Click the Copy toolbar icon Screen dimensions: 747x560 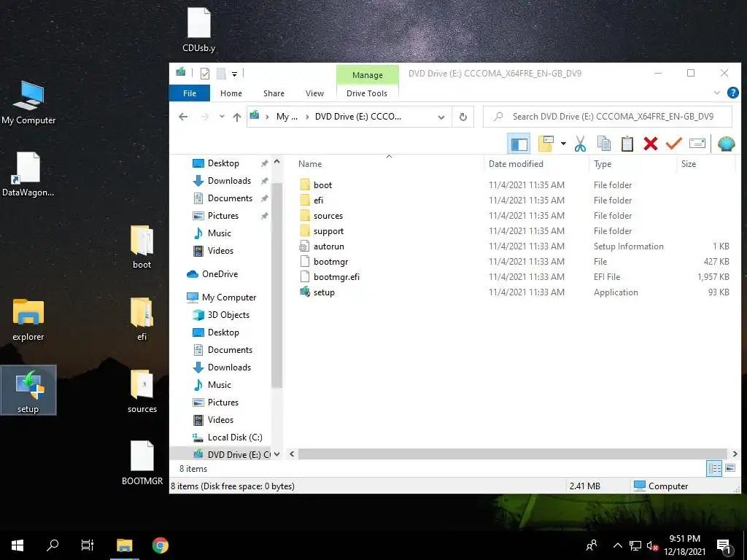click(x=603, y=144)
